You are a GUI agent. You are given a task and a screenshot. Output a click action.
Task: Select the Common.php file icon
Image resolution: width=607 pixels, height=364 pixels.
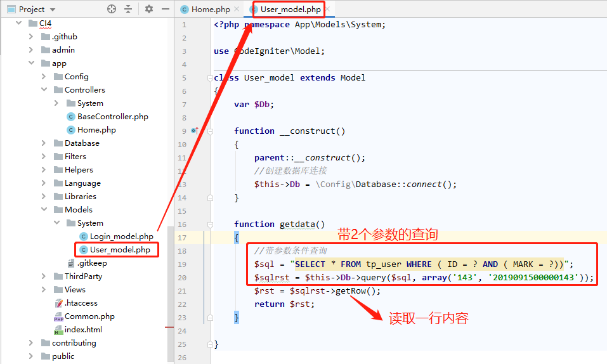[58, 316]
